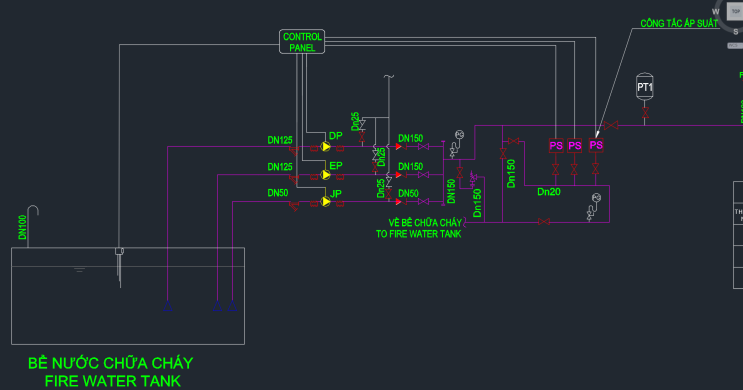Select the FIRE WATER TANK title text
Image resolution: width=743 pixels, height=390 pixels.
[113, 381]
